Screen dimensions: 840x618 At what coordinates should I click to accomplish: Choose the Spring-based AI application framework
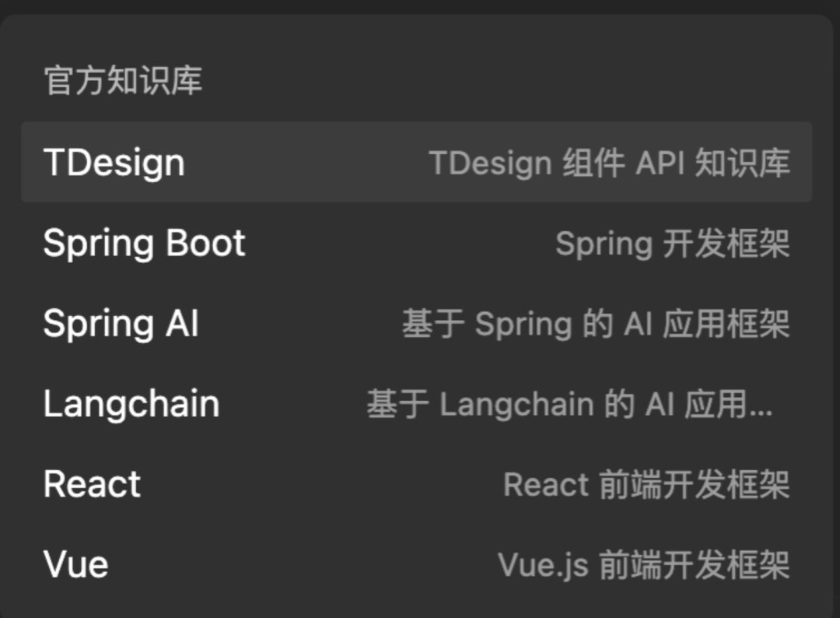(416, 323)
